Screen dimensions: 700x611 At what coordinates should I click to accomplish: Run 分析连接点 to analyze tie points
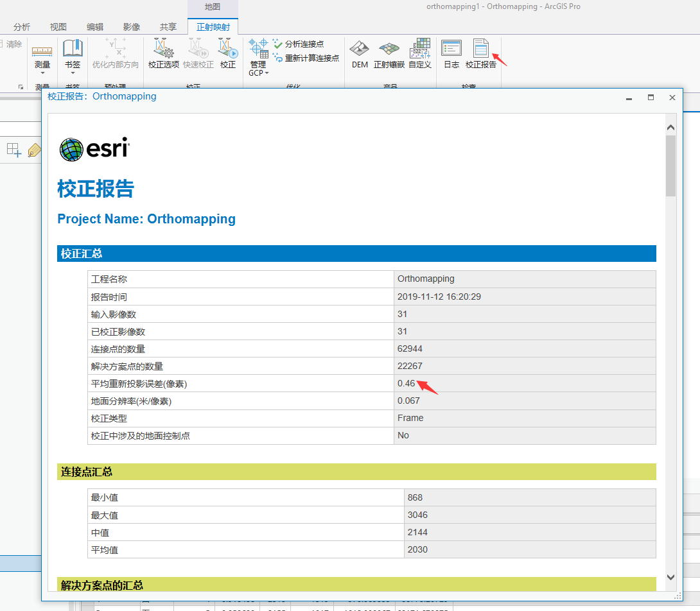click(x=299, y=44)
